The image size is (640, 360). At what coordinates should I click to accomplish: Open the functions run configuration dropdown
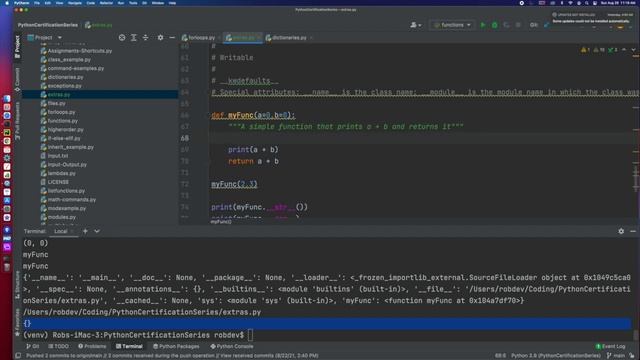coord(452,25)
